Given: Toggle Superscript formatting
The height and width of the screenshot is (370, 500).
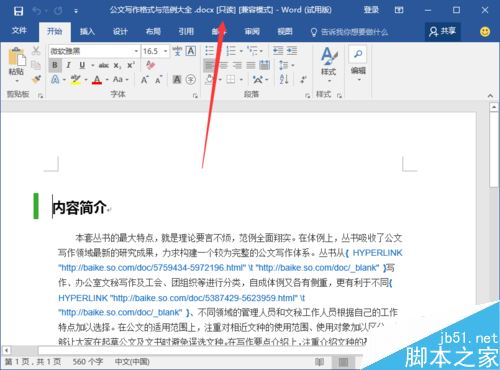Looking at the screenshot, I should pos(131,65).
